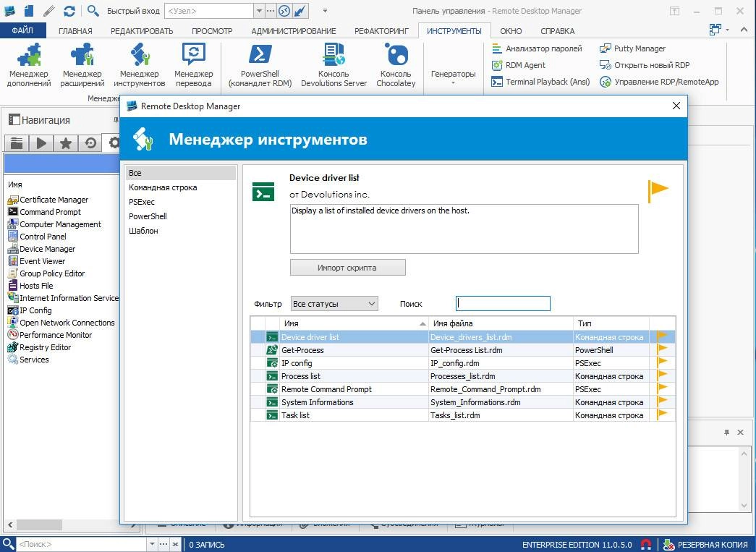
Task: Sort by the Имя column header
Action: [x=354, y=323]
